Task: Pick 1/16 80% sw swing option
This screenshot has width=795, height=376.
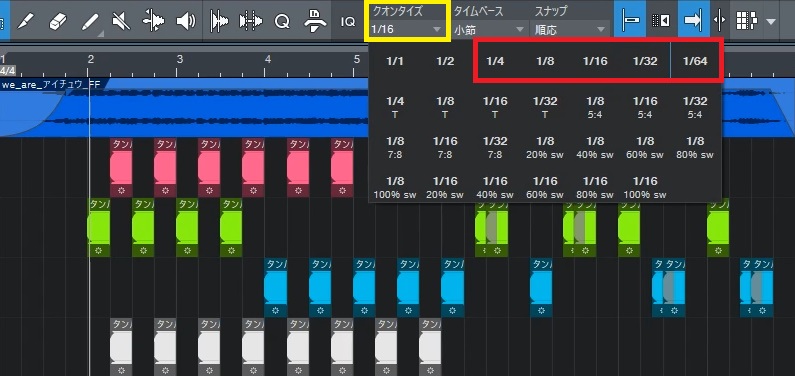Action: tap(595, 187)
